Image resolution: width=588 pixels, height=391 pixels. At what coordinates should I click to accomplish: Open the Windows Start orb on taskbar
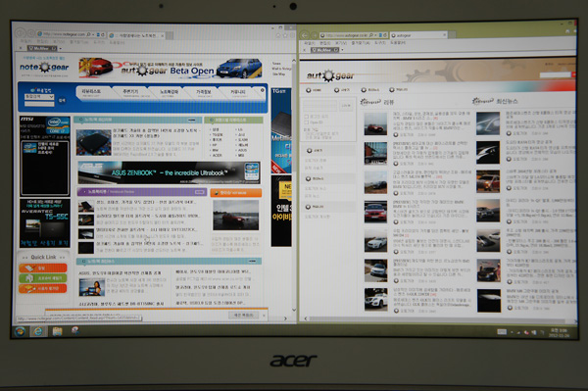click(20, 331)
